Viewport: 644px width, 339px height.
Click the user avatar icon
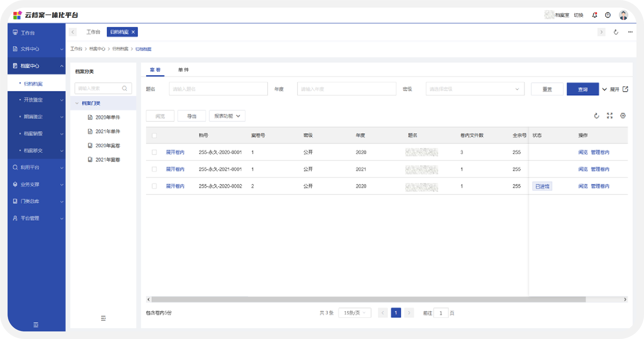click(x=623, y=15)
